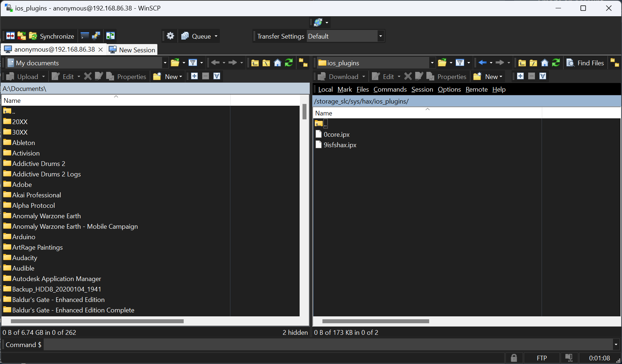Expand the Upload dropdown arrow
The width and height of the screenshot is (622, 364).
pos(43,76)
